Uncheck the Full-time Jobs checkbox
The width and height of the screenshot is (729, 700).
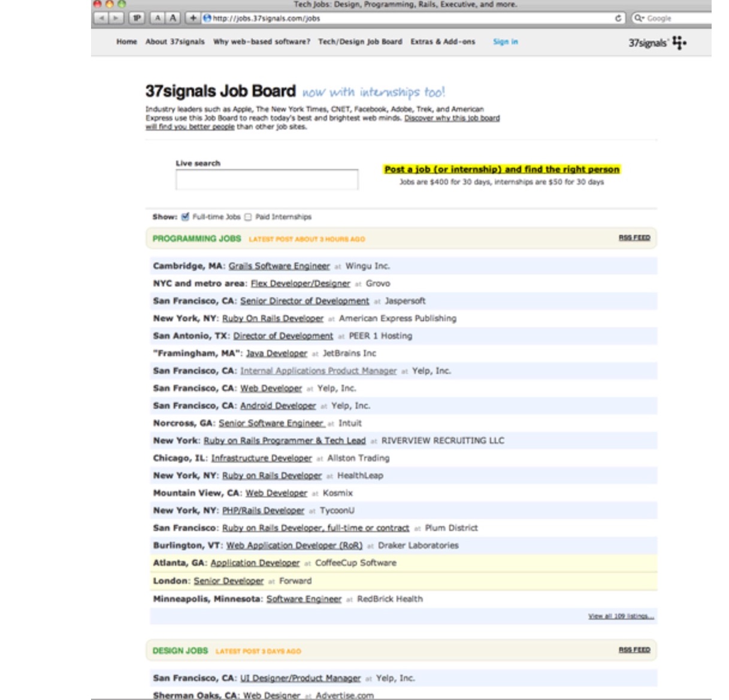click(x=185, y=217)
